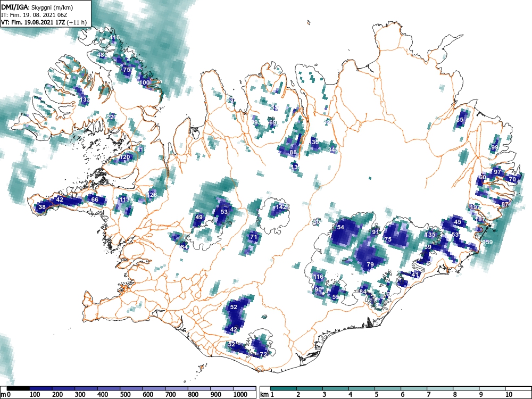Click the 49 visibility value on map
This screenshot has width=532, height=399.
coord(199,217)
